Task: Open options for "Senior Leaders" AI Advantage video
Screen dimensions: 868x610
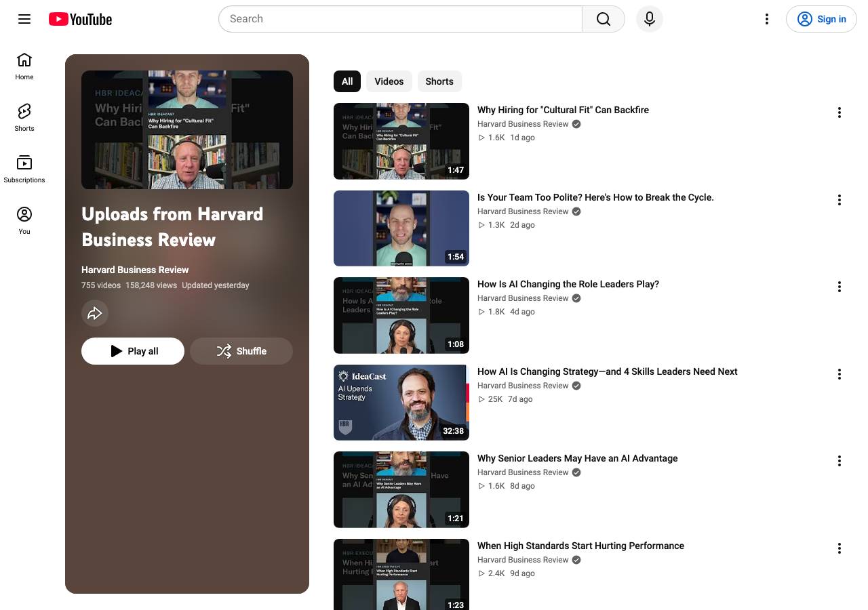Action: 840,461
